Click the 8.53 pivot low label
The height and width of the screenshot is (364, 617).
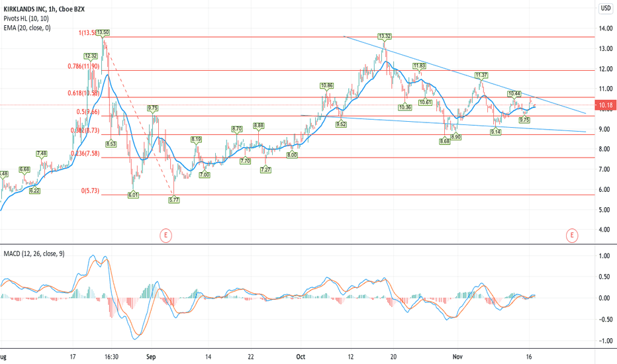pos(111,144)
